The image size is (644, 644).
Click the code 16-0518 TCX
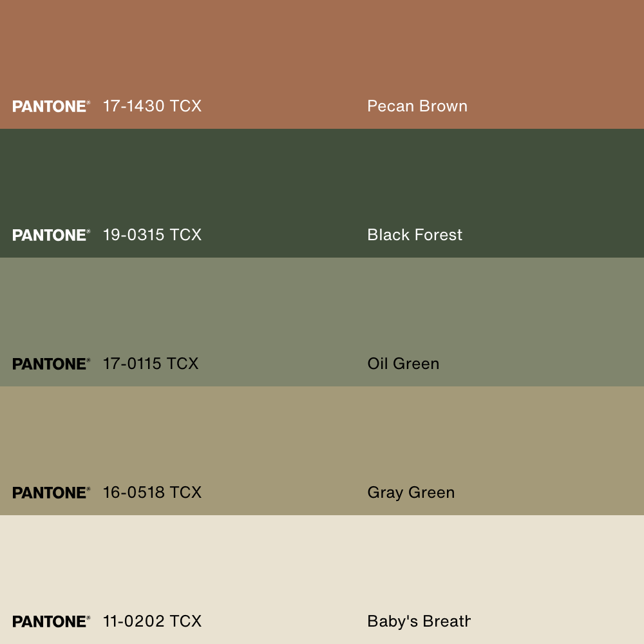(152, 493)
